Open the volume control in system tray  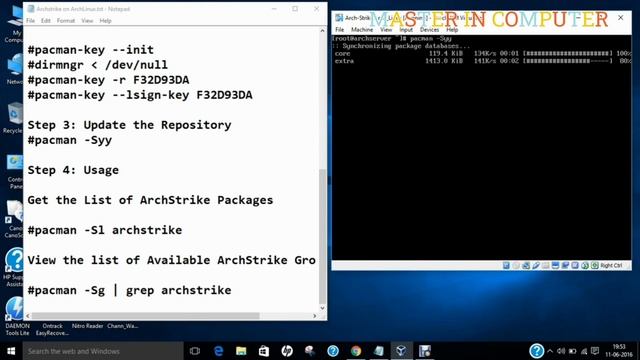click(561, 351)
